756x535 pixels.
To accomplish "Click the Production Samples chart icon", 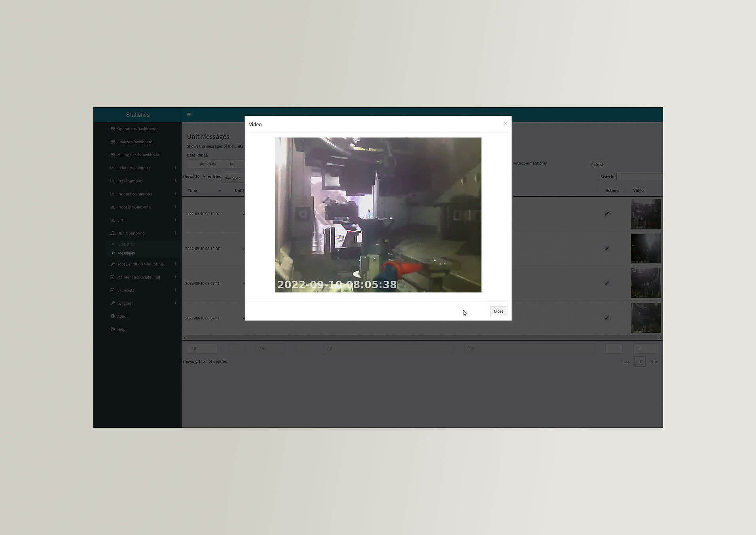I will (x=113, y=194).
